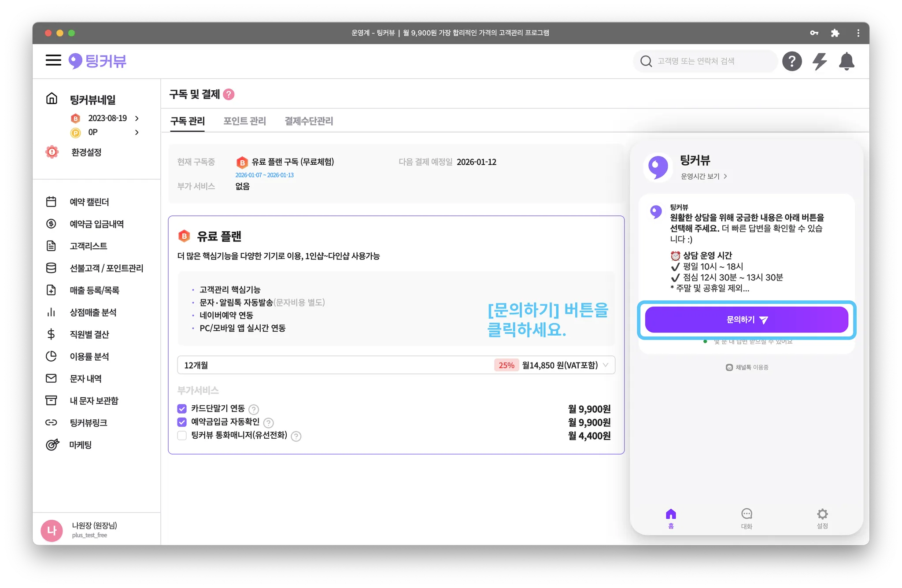Click the purple 문의하기 button
Screen dimensions: 902x588
tap(746, 320)
